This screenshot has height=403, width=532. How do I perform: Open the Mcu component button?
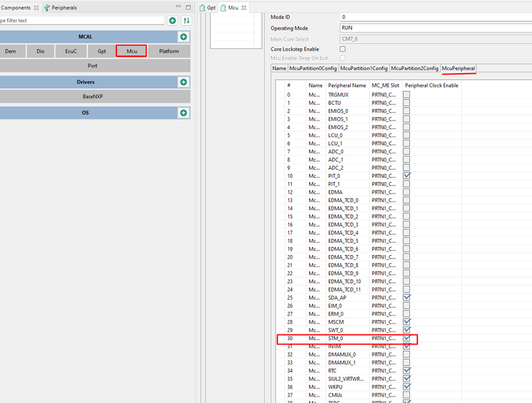[x=131, y=51]
